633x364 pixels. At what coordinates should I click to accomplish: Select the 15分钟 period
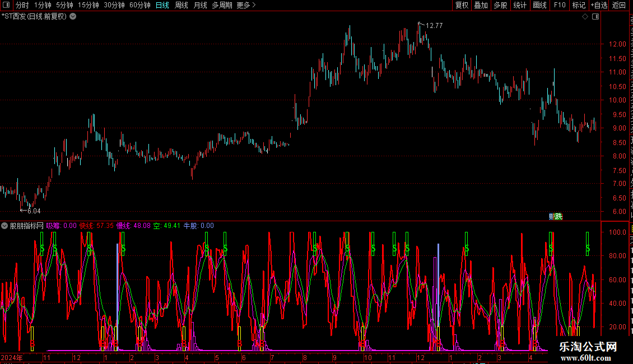tap(89, 5)
